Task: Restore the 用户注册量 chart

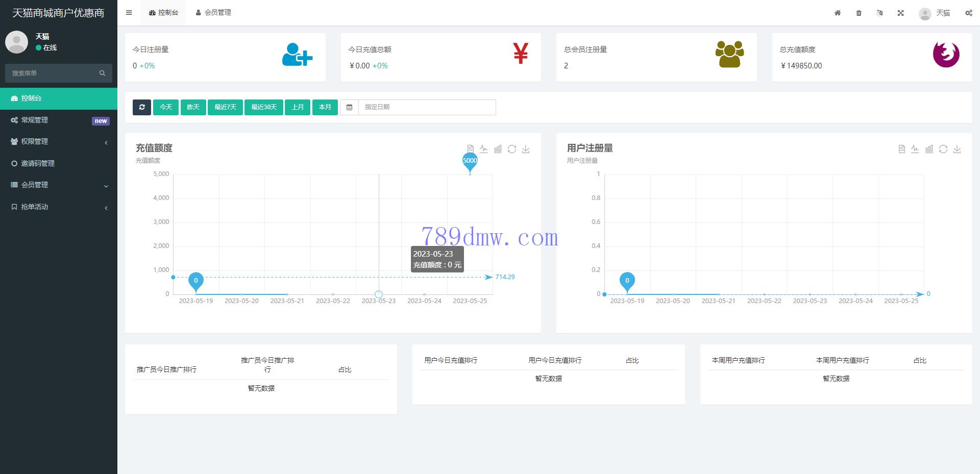Action: tap(943, 149)
